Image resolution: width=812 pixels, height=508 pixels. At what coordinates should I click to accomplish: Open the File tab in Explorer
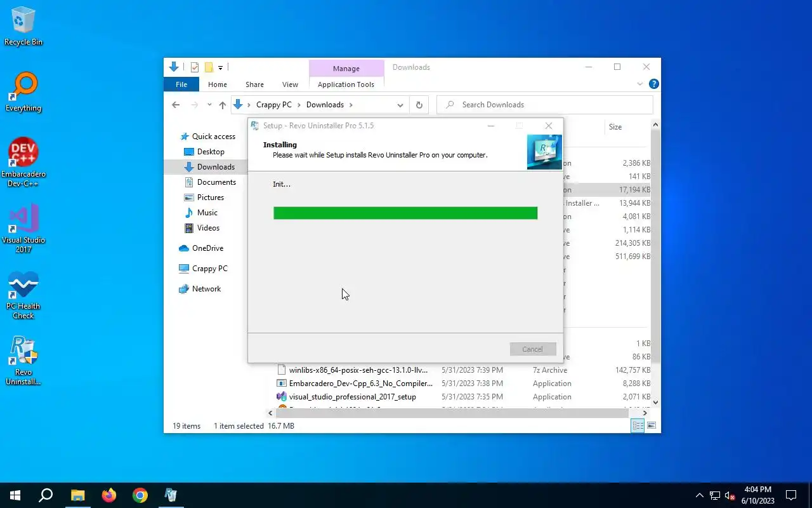[x=181, y=84]
